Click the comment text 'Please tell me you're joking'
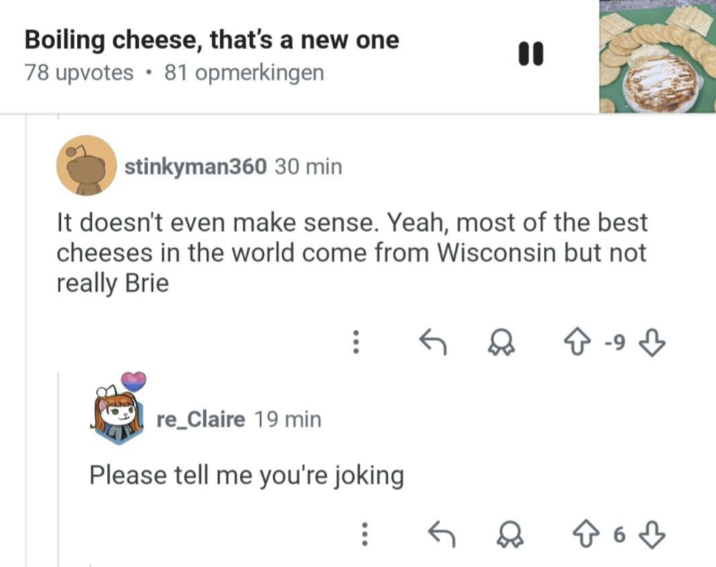Viewport: 716px width, 567px height. 247,475
